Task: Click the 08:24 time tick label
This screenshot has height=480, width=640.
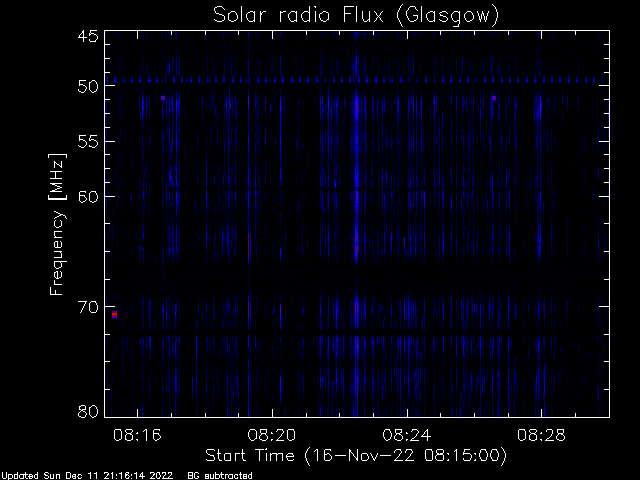Action: (407, 435)
